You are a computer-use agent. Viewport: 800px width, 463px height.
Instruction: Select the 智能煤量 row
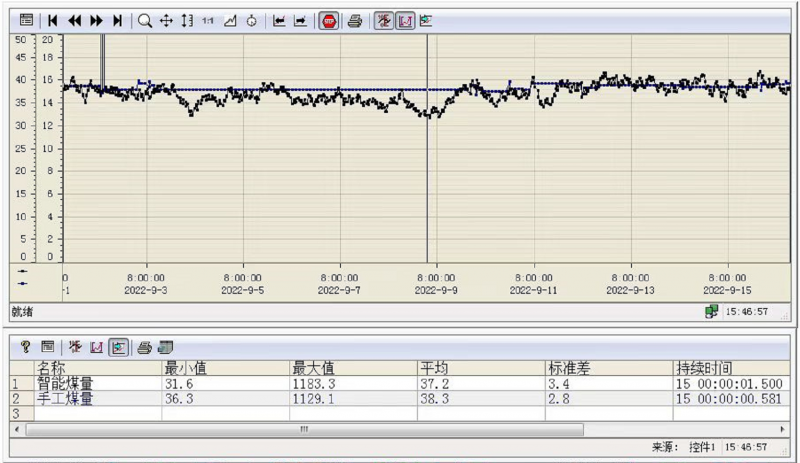64,382
